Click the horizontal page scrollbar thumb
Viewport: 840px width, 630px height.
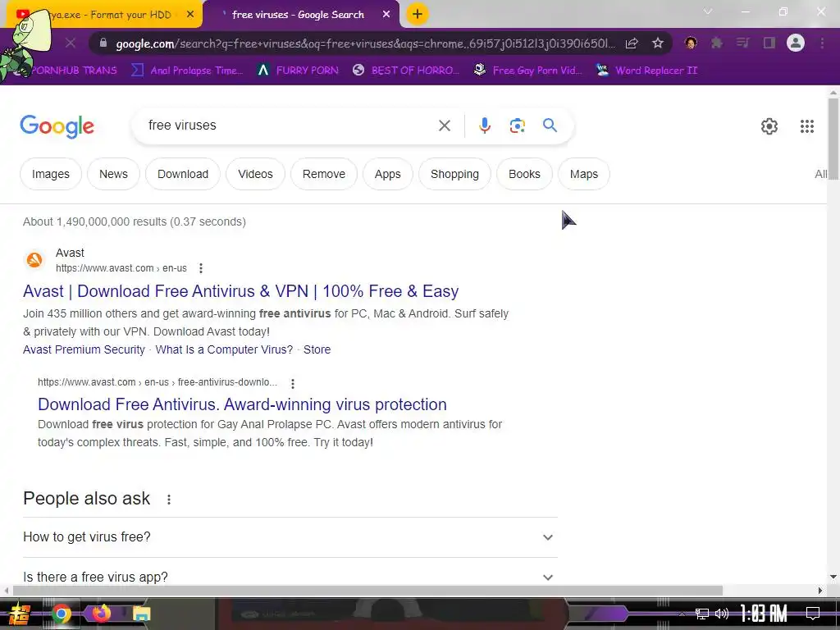(367, 591)
